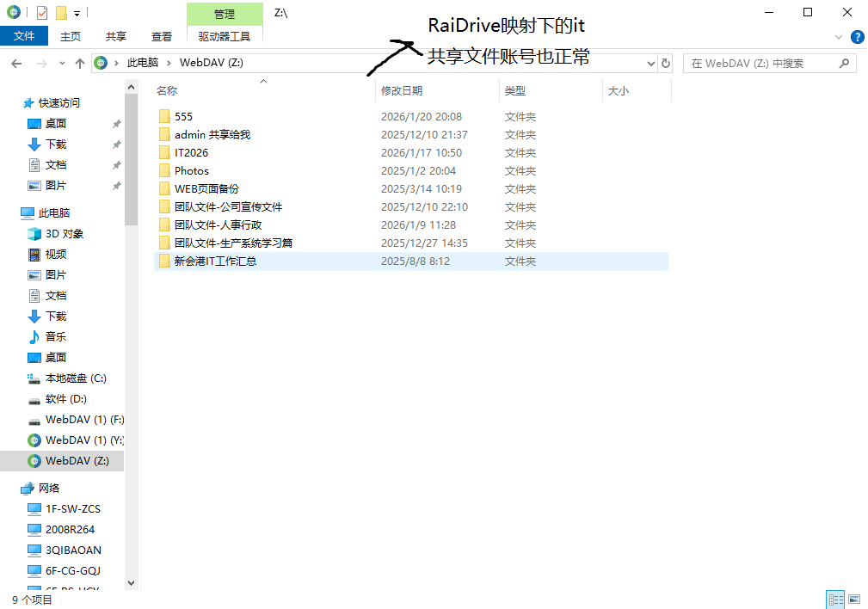The height and width of the screenshot is (609, 868).
Task: Open pinned 下载 under 快速访问
Action: pyautogui.click(x=55, y=144)
